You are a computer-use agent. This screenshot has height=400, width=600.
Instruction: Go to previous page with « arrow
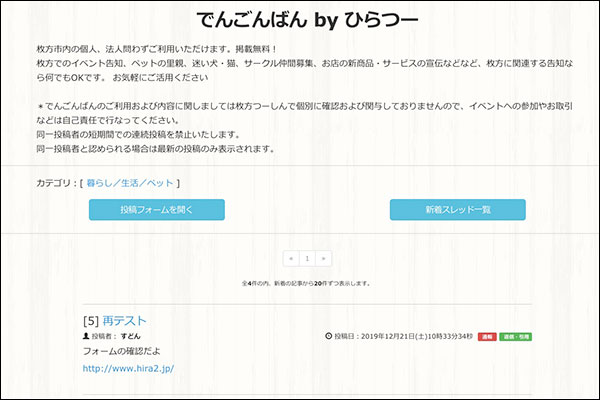click(291, 258)
